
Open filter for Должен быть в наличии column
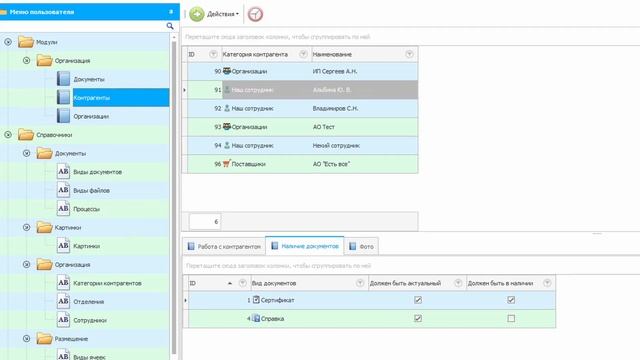(547, 283)
